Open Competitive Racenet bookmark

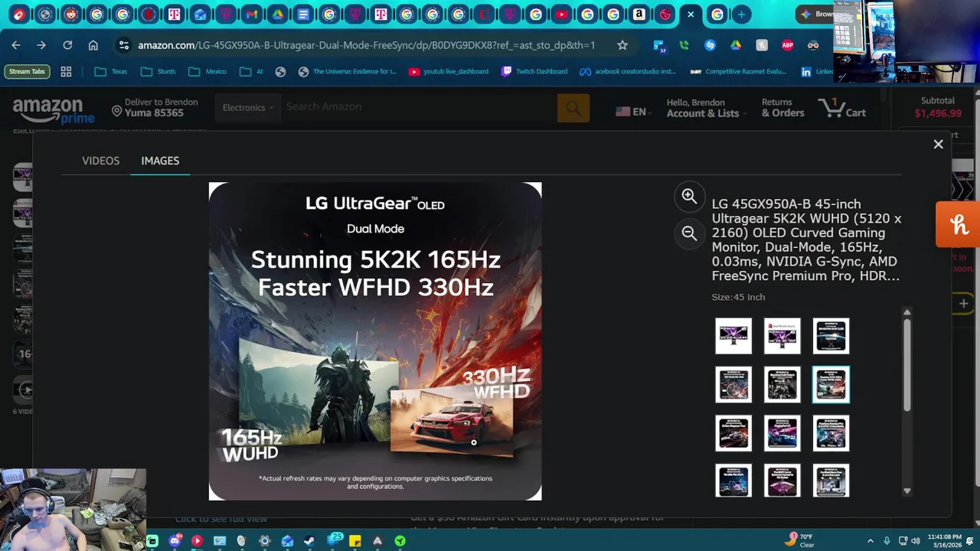click(x=738, y=71)
